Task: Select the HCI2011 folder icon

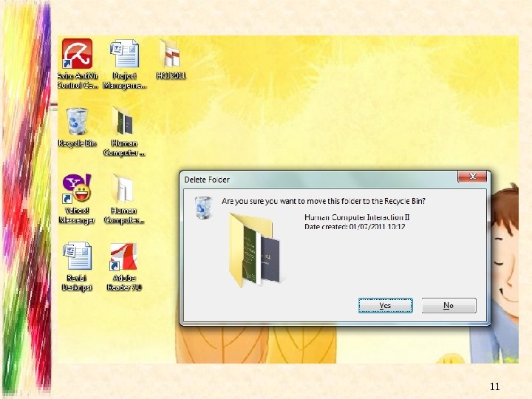Action: (x=171, y=53)
